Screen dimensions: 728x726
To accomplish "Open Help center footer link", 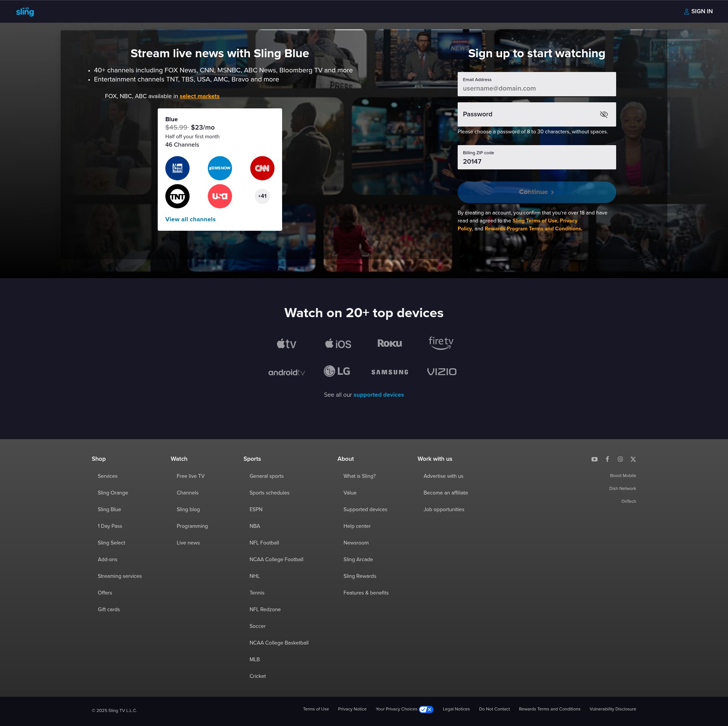I will [x=357, y=526].
